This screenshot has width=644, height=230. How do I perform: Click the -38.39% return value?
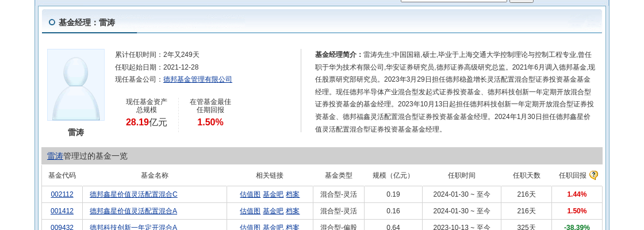point(577,227)
